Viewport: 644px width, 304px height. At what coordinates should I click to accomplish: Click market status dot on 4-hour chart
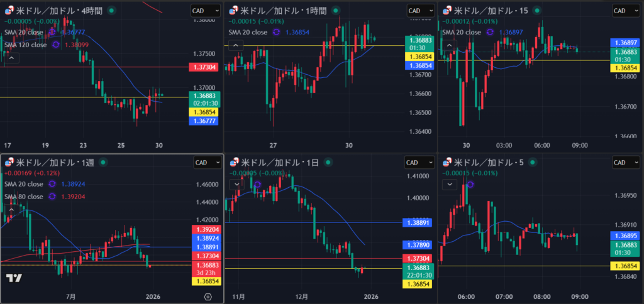coord(111,11)
